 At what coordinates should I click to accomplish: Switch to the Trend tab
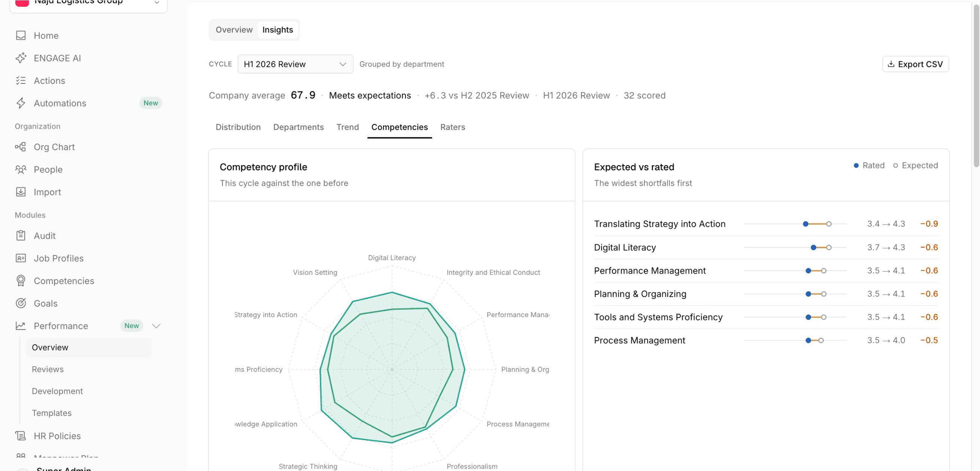pos(347,127)
